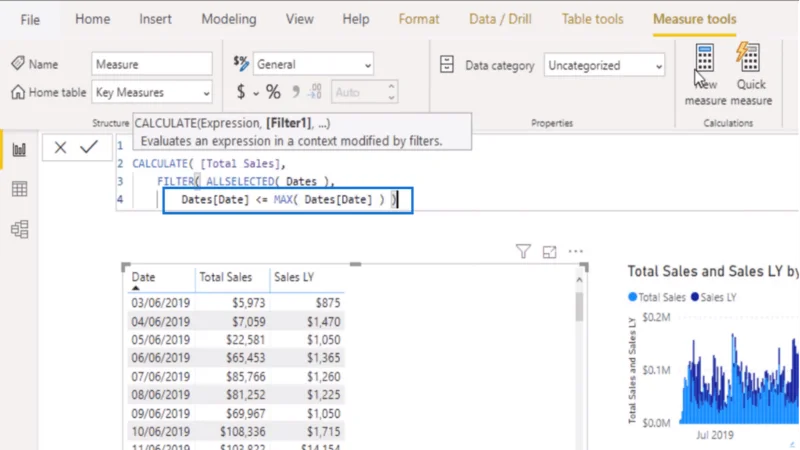Open visual filter funnel icon
Screen dimensions: 800x450
[x=523, y=251]
